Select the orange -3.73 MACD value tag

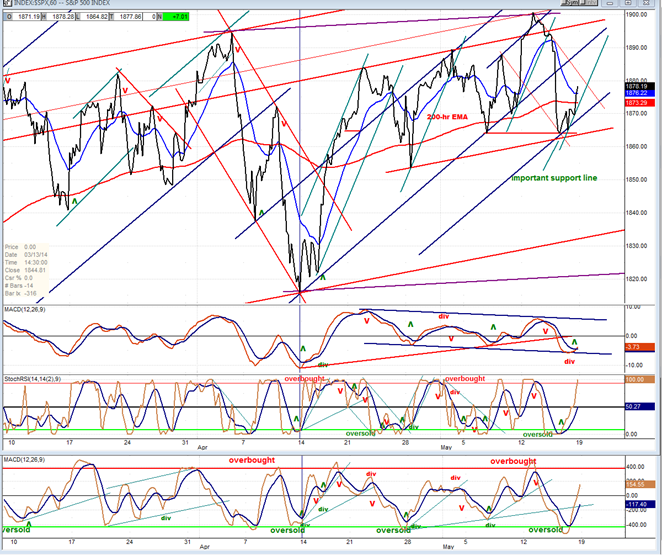pyautogui.click(x=639, y=347)
